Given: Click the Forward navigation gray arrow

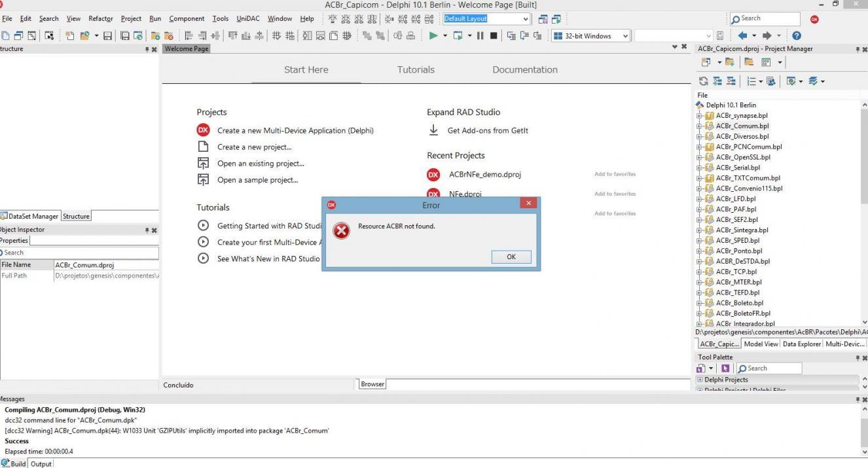Looking at the screenshot, I should click(767, 36).
